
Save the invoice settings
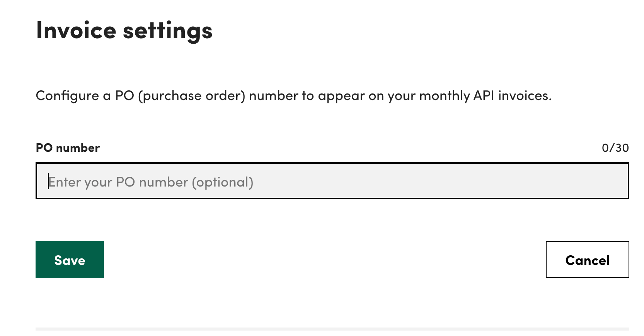[x=70, y=260]
